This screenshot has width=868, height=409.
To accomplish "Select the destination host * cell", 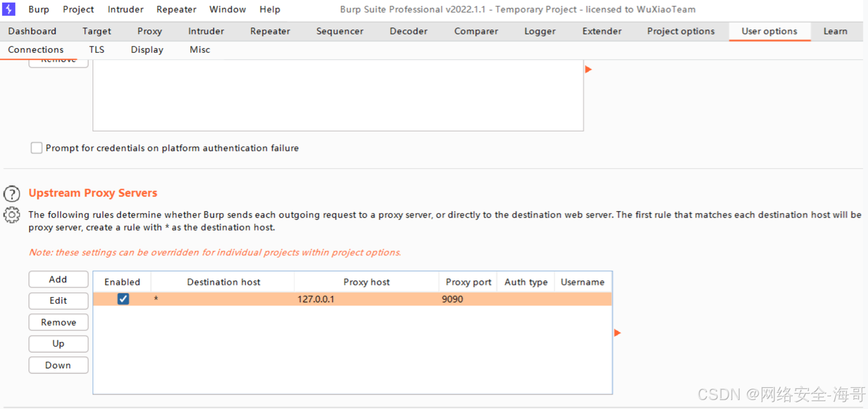I will click(223, 299).
